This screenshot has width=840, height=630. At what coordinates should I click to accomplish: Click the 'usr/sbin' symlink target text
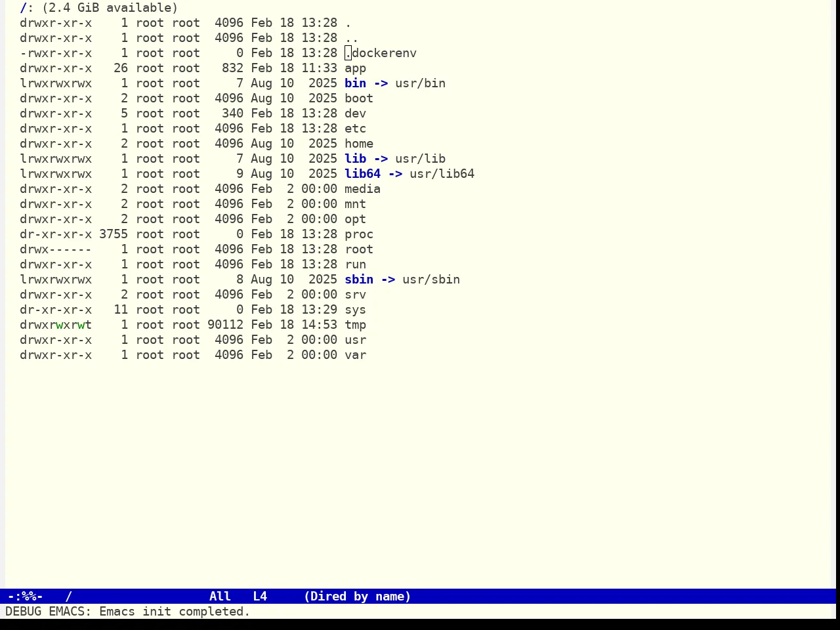tap(431, 280)
